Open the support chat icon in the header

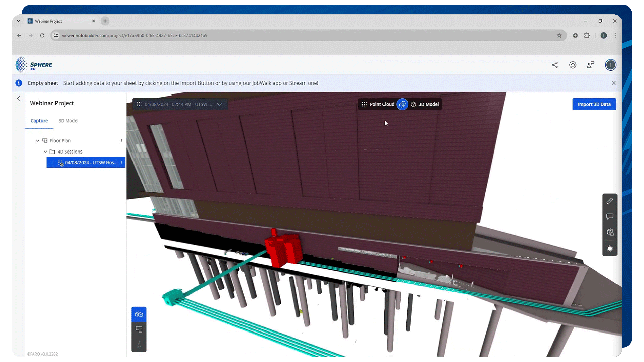coord(573,65)
